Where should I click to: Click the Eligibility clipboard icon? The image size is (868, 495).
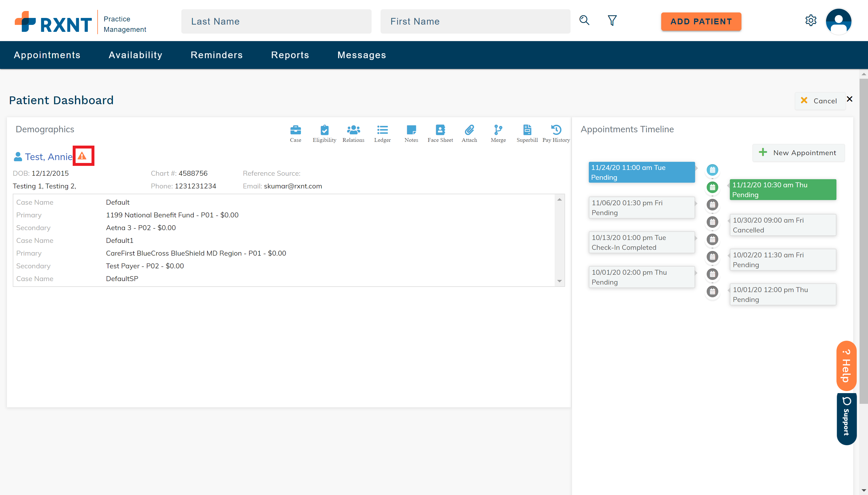click(x=324, y=130)
